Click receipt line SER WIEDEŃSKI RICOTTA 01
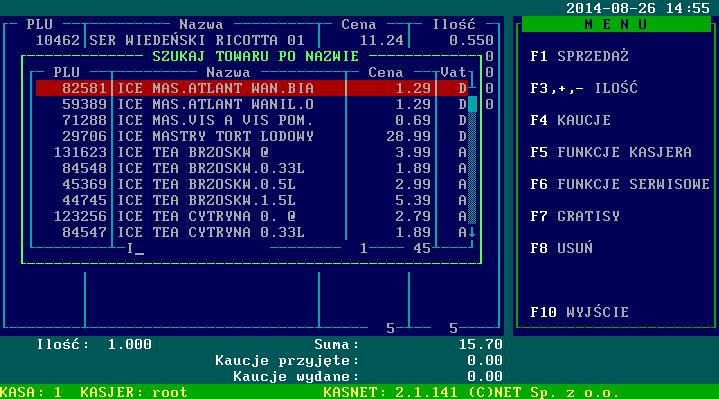 pyautogui.click(x=197, y=40)
